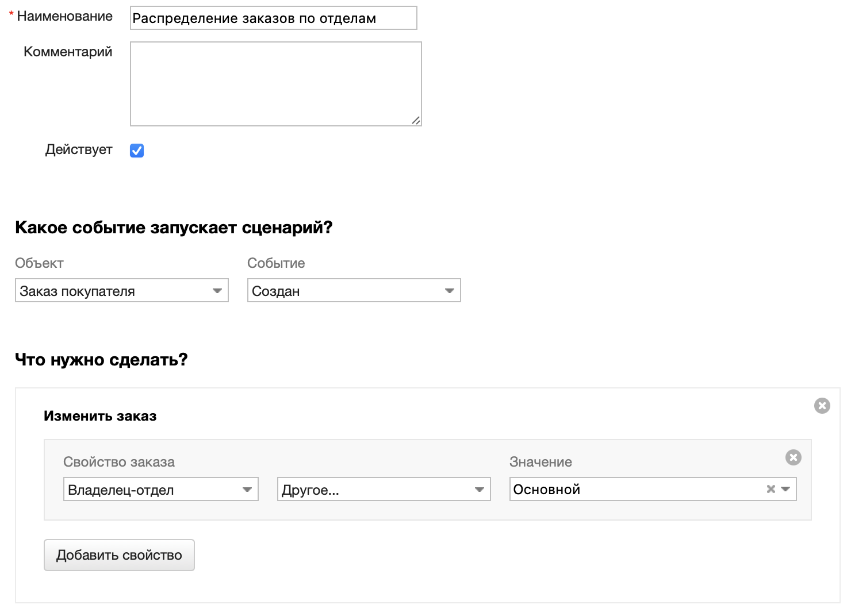Click the heading 'Какое событие запускает сценарий?'

click(174, 228)
